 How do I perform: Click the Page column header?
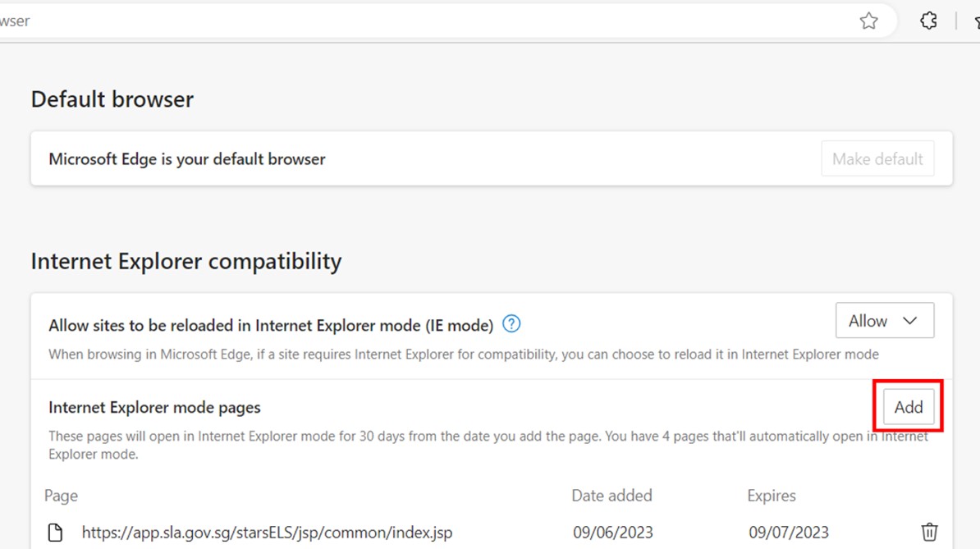[x=62, y=496]
